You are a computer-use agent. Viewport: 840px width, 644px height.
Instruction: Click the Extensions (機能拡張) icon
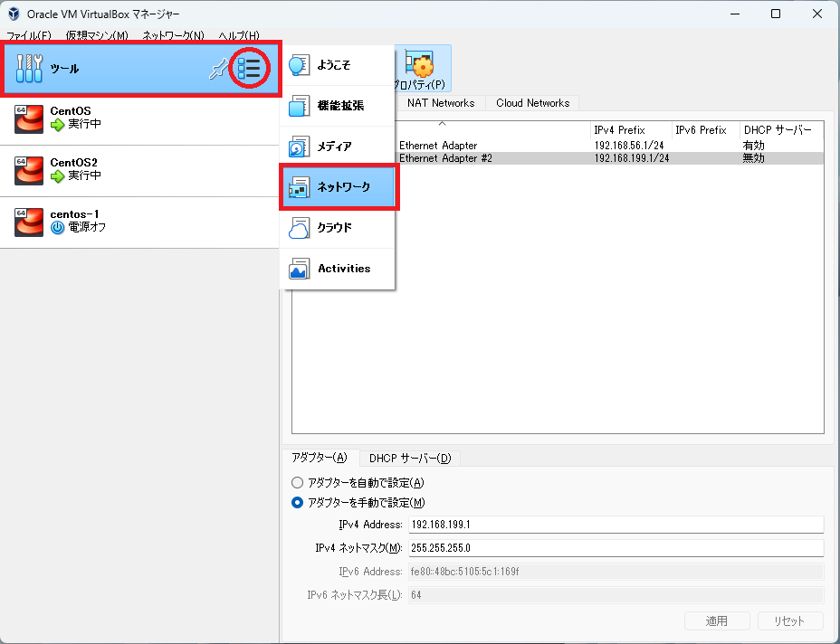(299, 106)
